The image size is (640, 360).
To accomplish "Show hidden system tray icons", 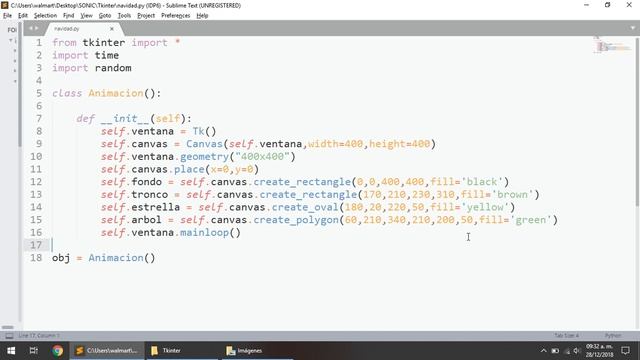I will pyautogui.click(x=543, y=351).
